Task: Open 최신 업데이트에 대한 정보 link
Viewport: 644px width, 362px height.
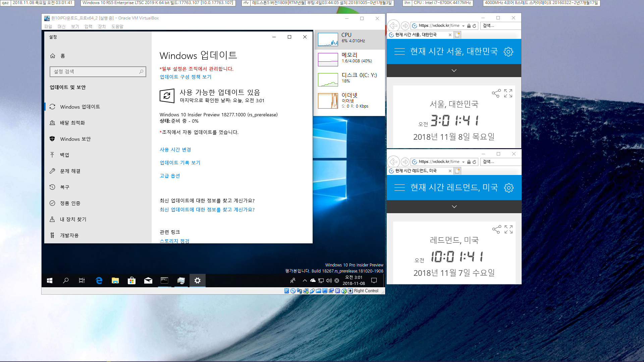Action: (207, 209)
